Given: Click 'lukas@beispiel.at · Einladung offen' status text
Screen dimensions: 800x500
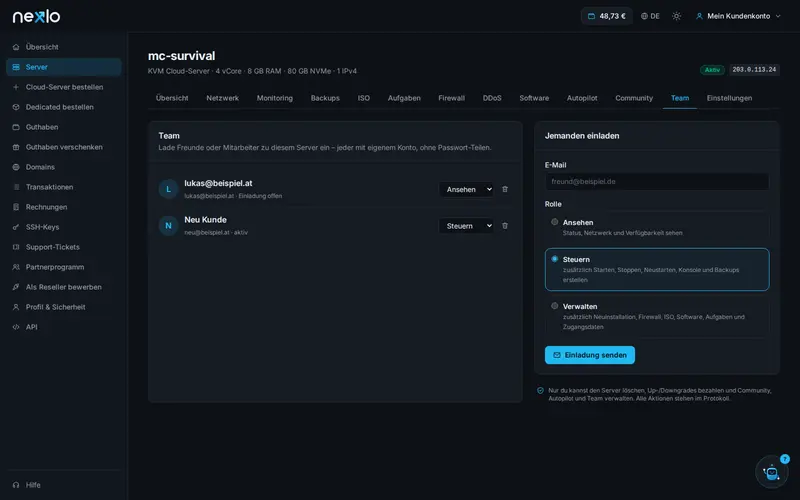Looking at the screenshot, I should tap(233, 196).
